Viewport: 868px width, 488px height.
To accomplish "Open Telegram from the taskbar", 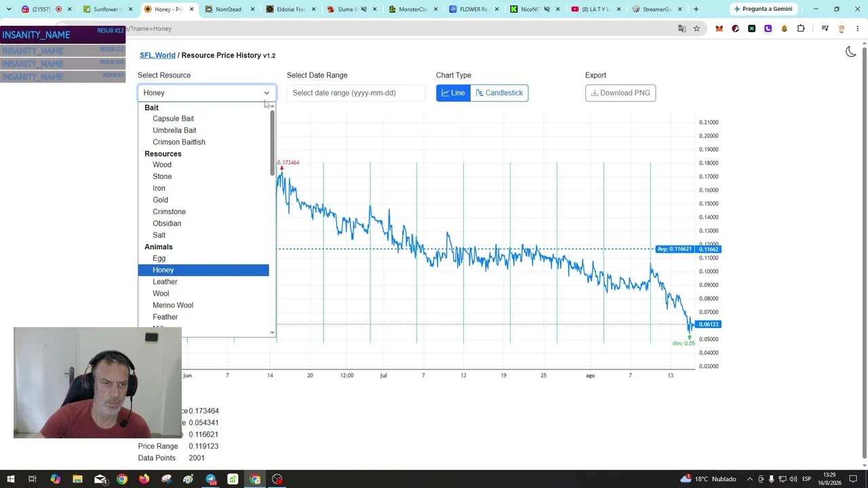I will tap(211, 479).
